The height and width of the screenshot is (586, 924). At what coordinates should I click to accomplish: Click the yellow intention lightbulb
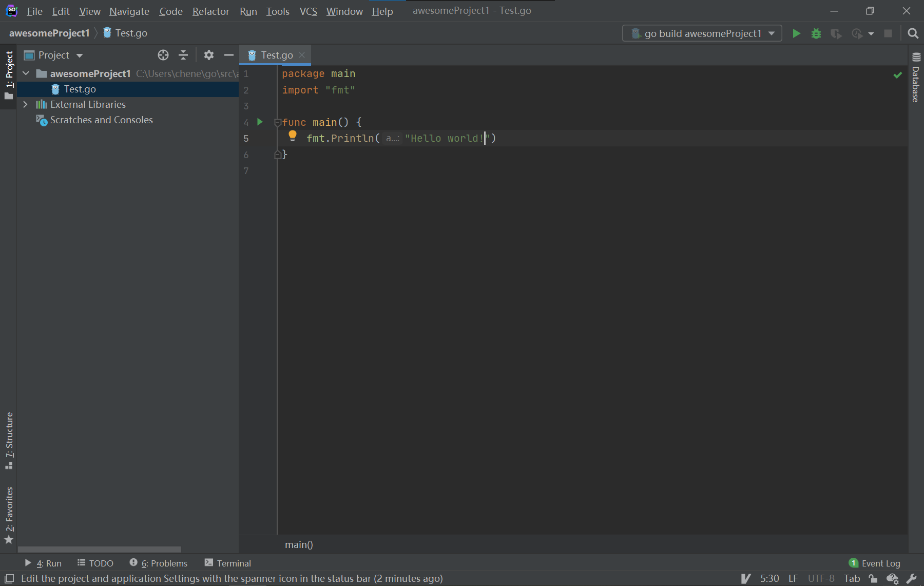(x=293, y=136)
